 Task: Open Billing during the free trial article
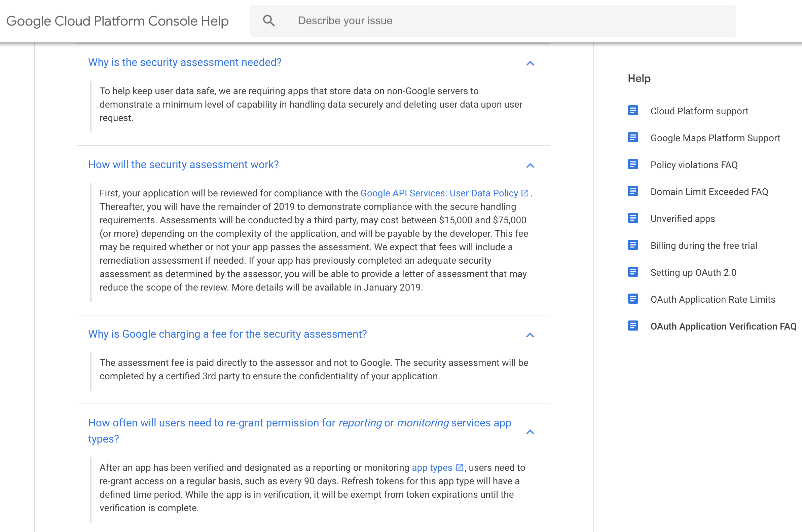(703, 245)
